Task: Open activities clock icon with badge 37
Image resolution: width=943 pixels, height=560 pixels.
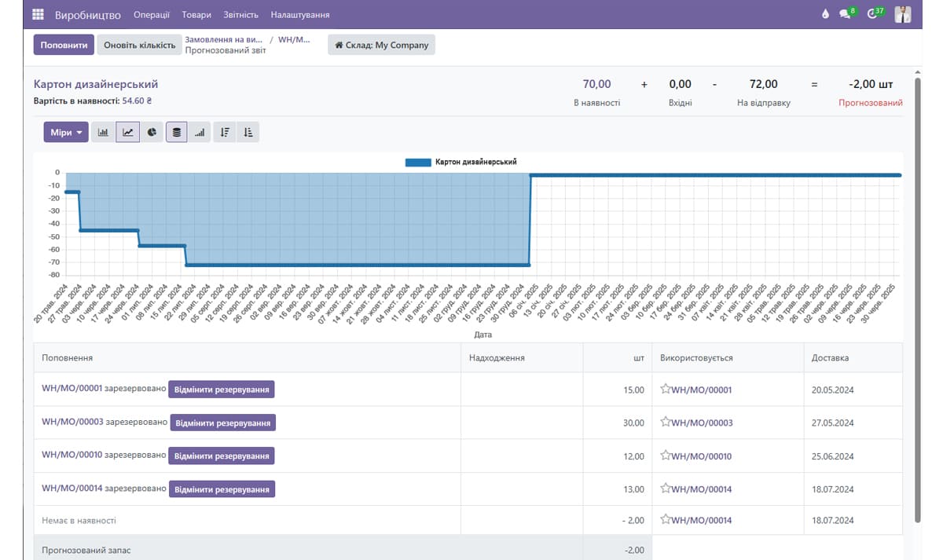Action: point(872,15)
